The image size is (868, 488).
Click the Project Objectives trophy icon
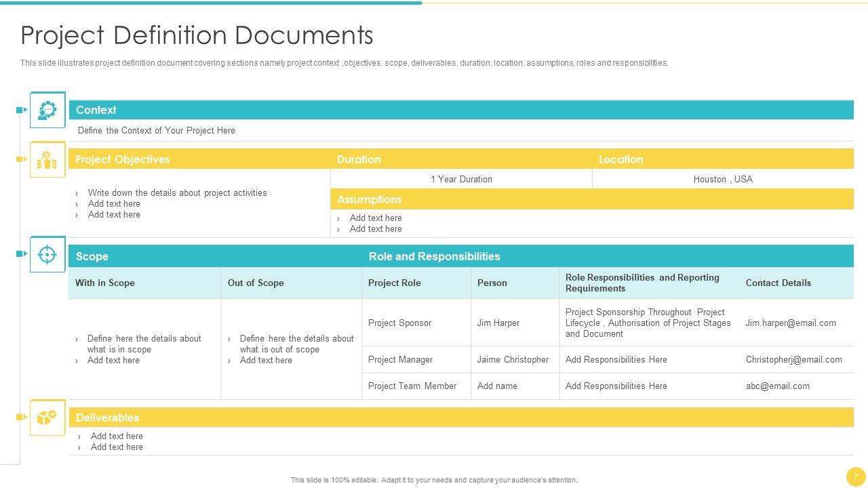[47, 160]
